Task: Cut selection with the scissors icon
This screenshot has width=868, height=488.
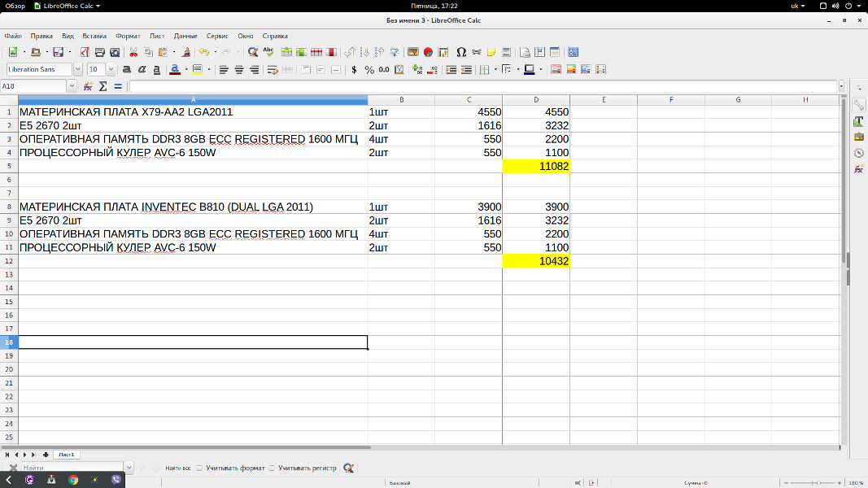Action: click(x=133, y=52)
